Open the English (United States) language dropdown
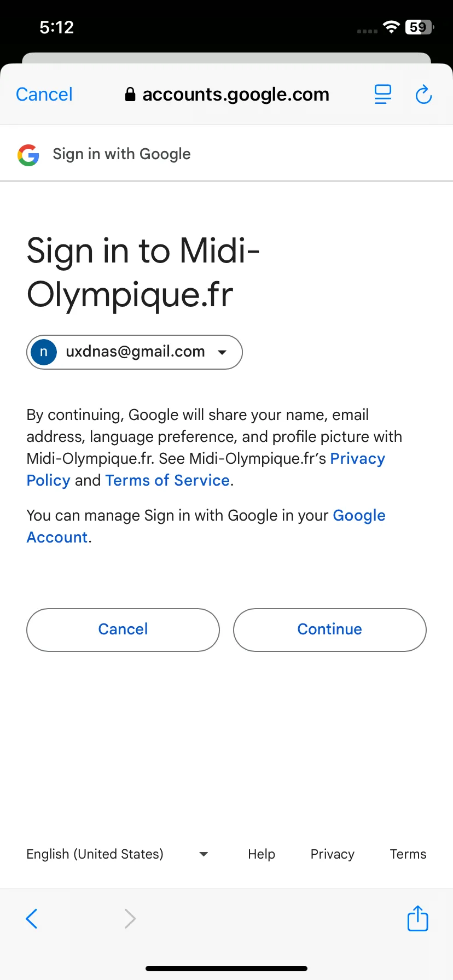Screen dimensions: 453x980 tap(117, 854)
